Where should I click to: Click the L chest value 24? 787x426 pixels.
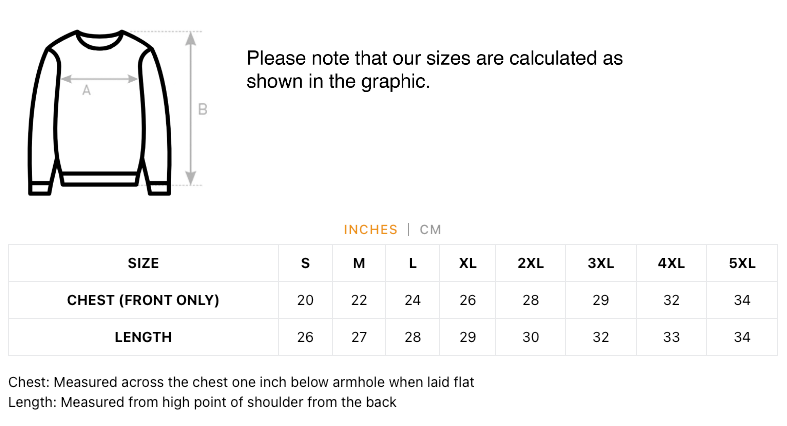click(x=412, y=300)
